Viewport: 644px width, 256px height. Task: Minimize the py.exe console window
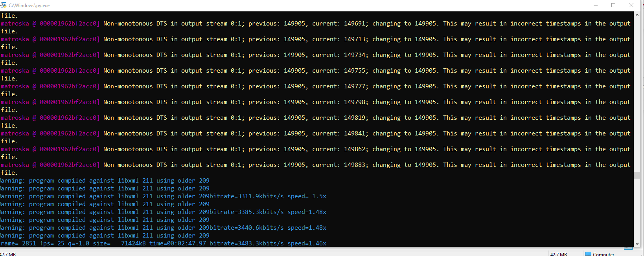click(595, 5)
